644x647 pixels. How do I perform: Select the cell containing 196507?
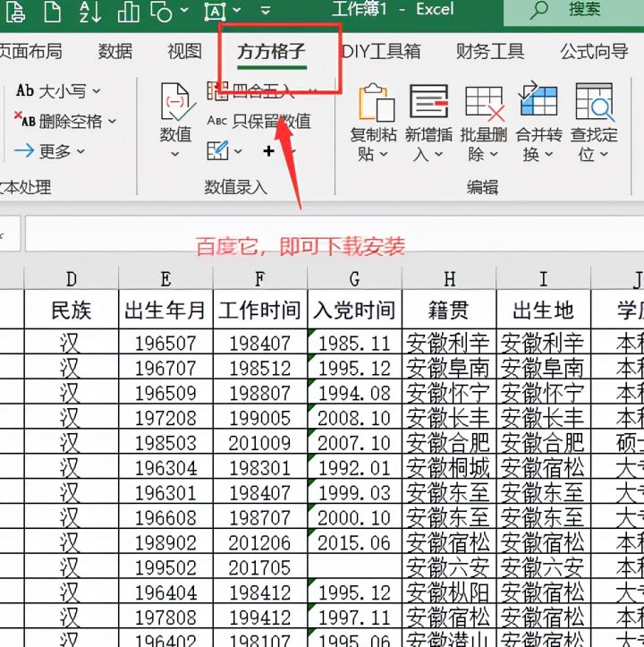tap(165, 342)
